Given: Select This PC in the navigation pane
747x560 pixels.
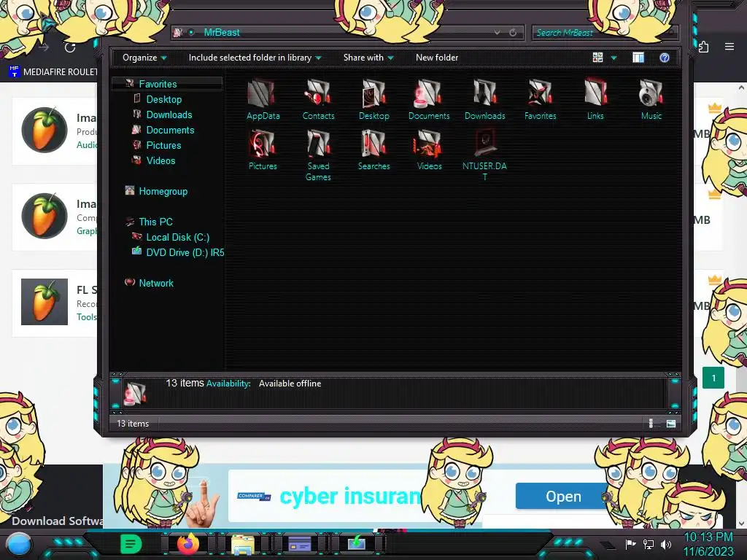Looking at the screenshot, I should coord(155,222).
